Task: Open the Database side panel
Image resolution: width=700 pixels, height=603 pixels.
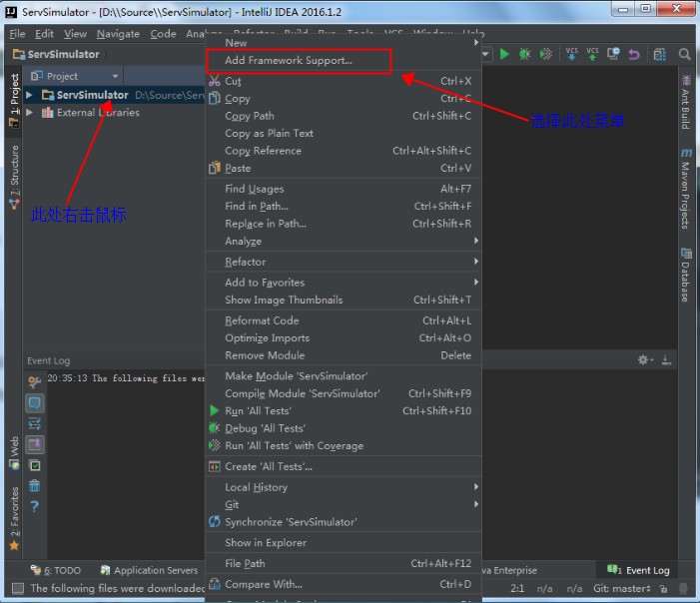Action: [686, 275]
